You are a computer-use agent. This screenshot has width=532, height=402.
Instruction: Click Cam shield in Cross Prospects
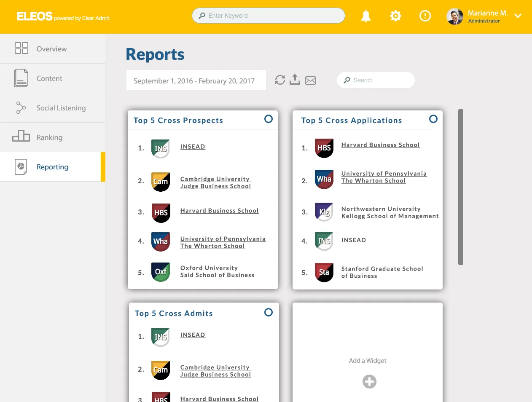point(161,182)
